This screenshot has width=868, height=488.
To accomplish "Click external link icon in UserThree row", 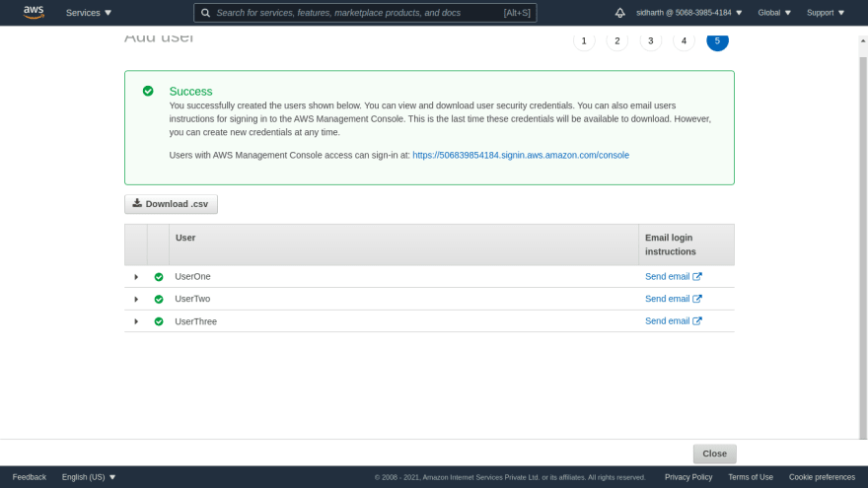I will [697, 321].
